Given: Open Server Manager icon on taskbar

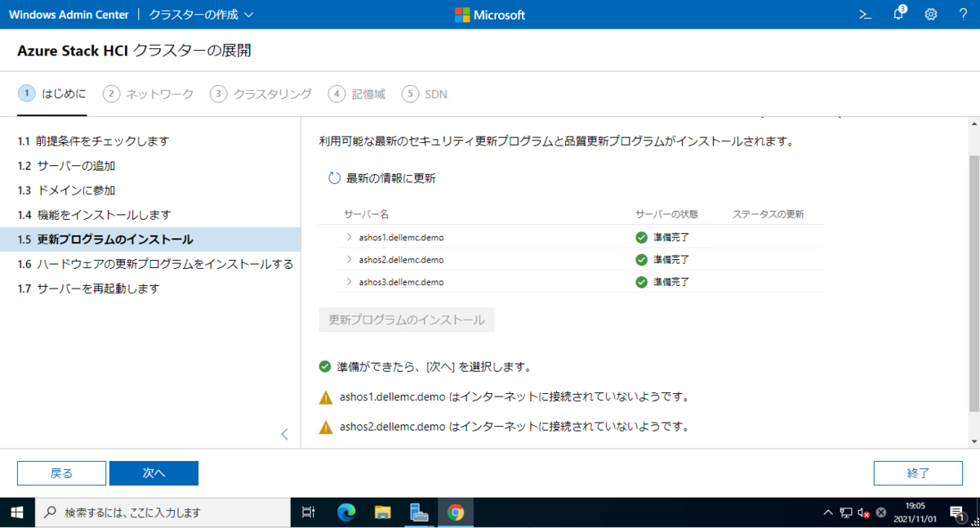Looking at the screenshot, I should [x=420, y=512].
